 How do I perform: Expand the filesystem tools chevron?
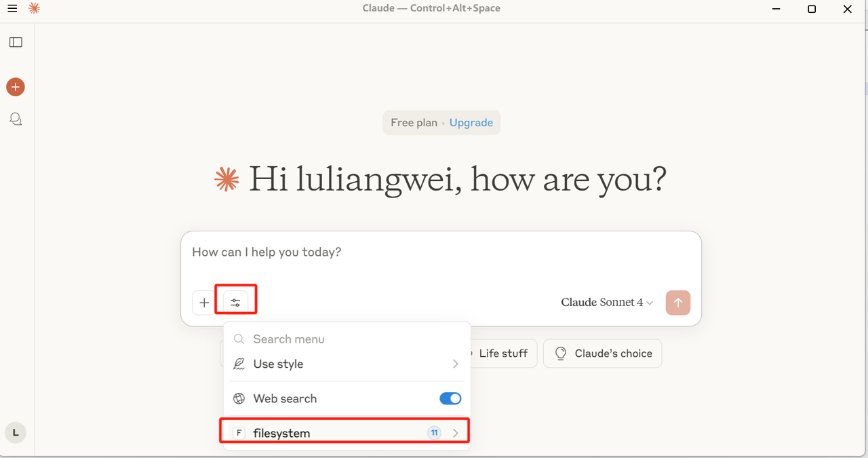456,433
